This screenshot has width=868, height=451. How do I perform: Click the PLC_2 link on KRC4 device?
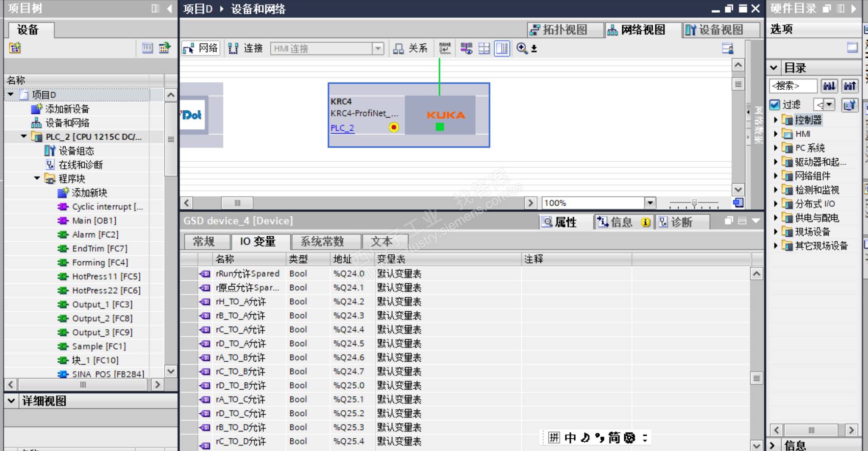pos(342,128)
